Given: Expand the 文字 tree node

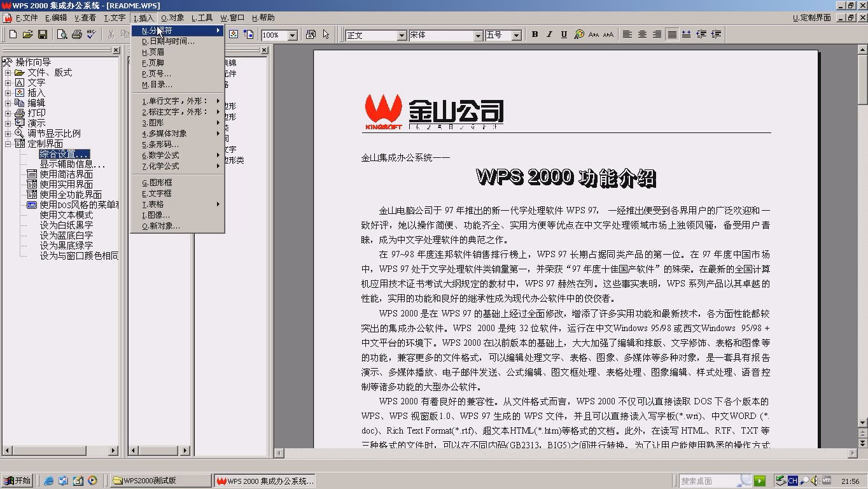Looking at the screenshot, I should coord(8,83).
